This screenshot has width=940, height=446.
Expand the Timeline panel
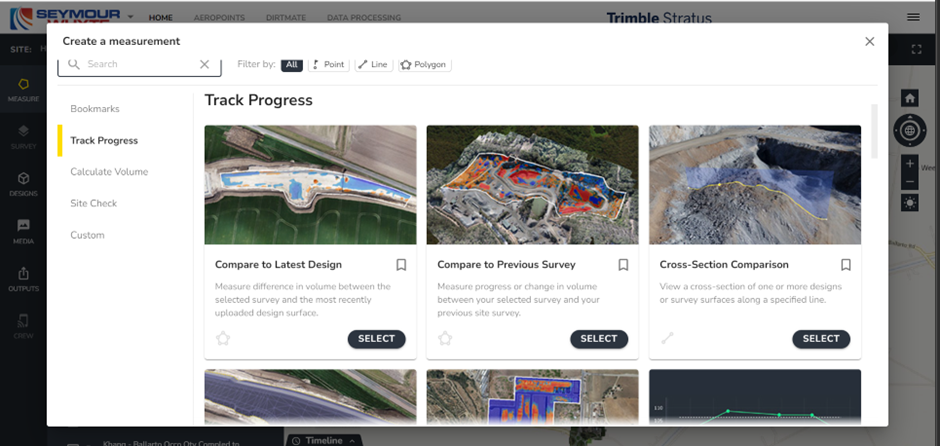click(323, 440)
